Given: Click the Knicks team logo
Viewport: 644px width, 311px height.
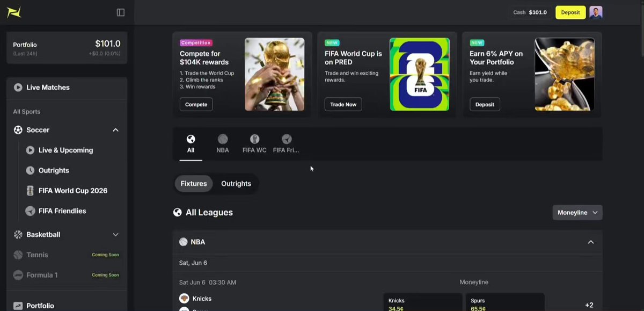Looking at the screenshot, I should [x=184, y=298].
